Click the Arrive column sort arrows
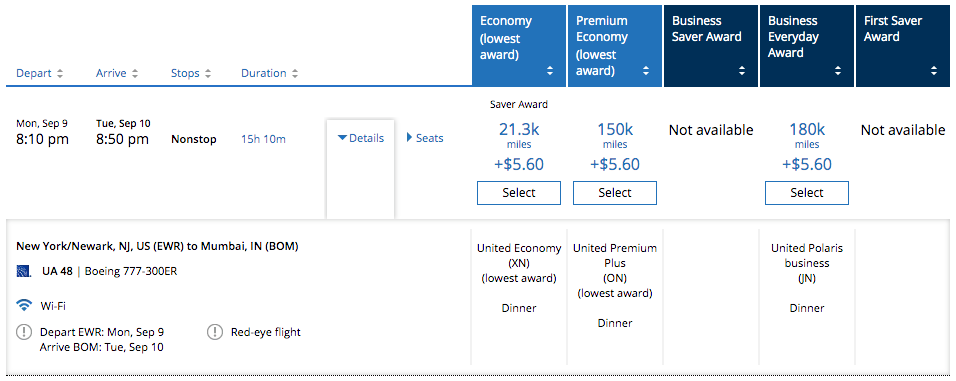956x381 pixels. click(x=135, y=74)
